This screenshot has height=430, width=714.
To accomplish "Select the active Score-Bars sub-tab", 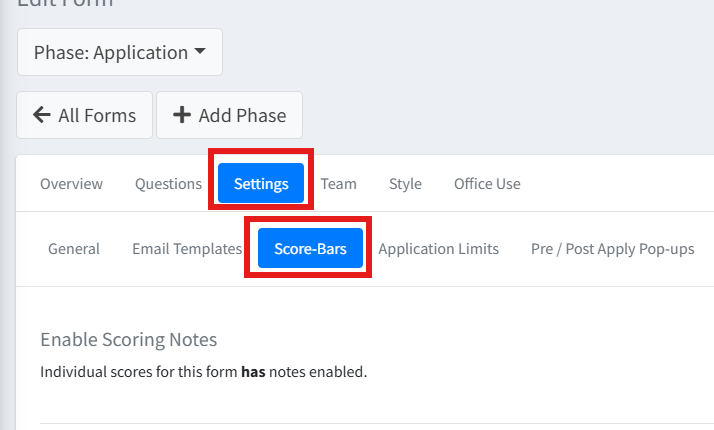I will (310, 249).
